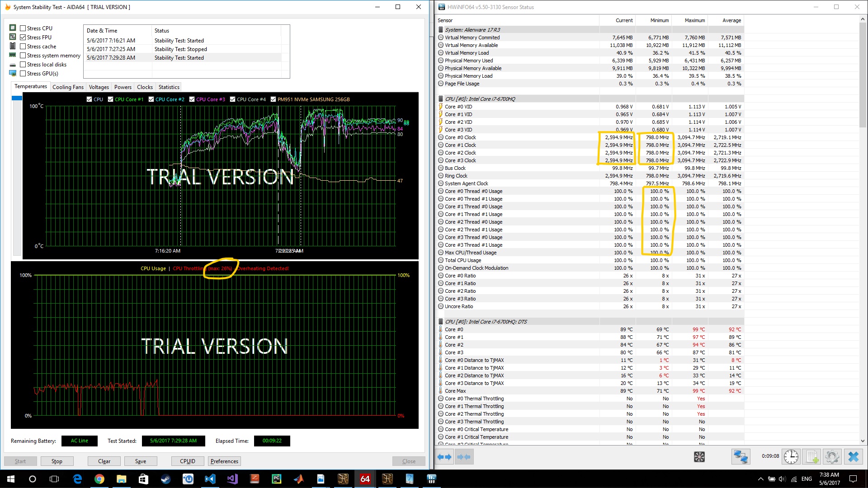Open Visual Studio (purple) from the taskbar
The width and height of the screenshot is (868, 488).
[x=232, y=479]
